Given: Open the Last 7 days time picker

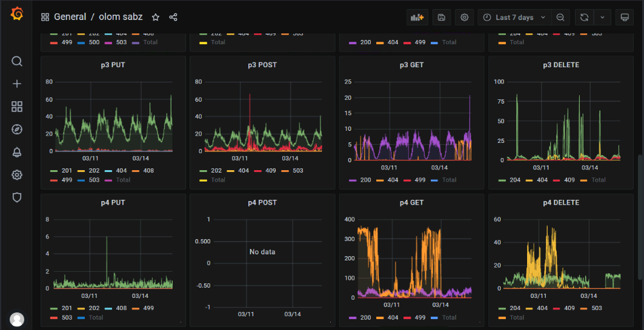Looking at the screenshot, I should click(x=515, y=18).
